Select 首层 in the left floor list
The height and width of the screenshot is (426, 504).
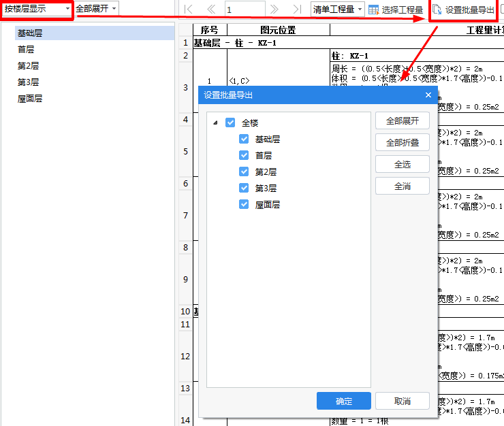click(x=26, y=50)
